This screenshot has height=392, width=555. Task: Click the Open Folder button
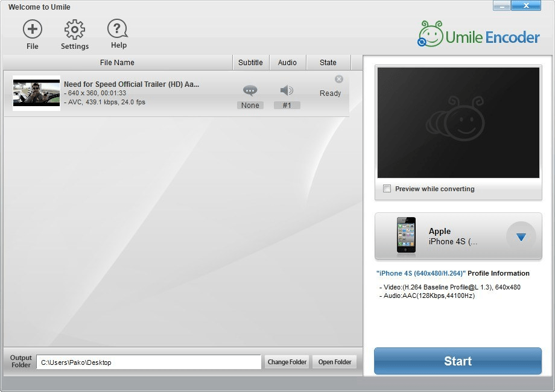click(x=334, y=362)
